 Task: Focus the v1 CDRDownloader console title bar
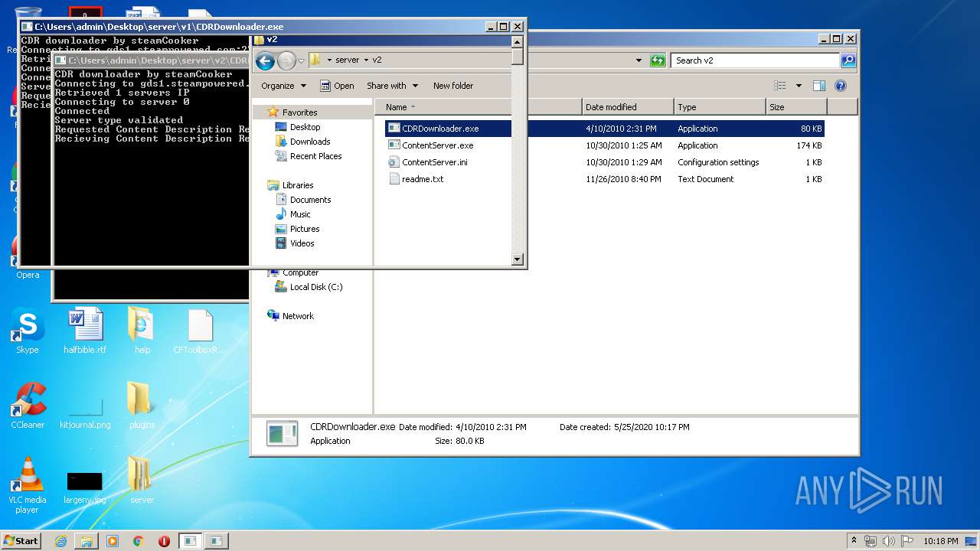pyautogui.click(x=253, y=27)
